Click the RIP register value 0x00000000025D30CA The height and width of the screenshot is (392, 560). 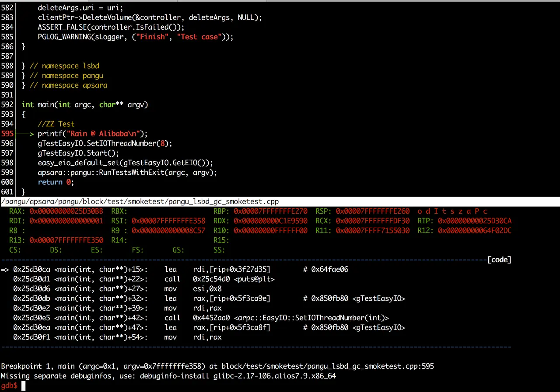tap(475, 221)
